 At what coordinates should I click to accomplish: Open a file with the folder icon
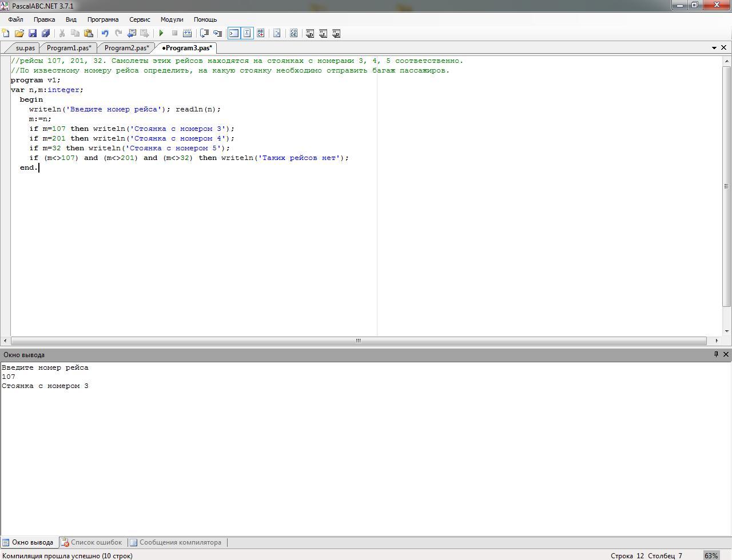19,34
